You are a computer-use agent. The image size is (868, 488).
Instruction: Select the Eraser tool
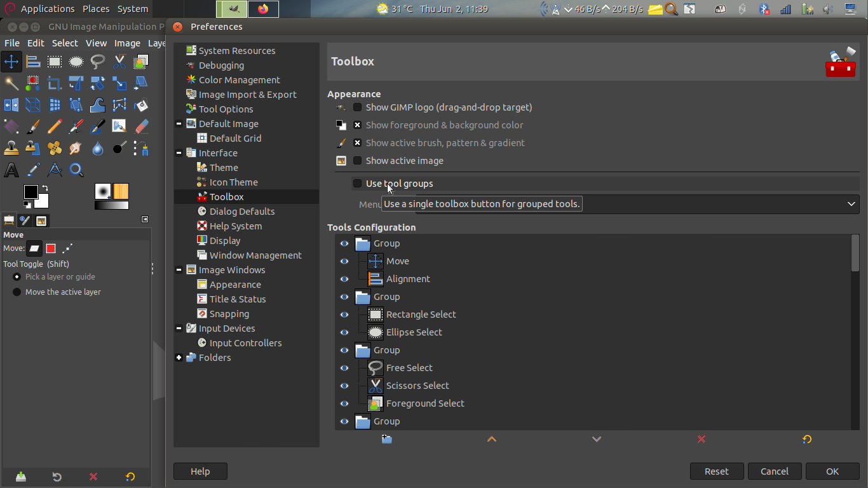tap(141, 126)
